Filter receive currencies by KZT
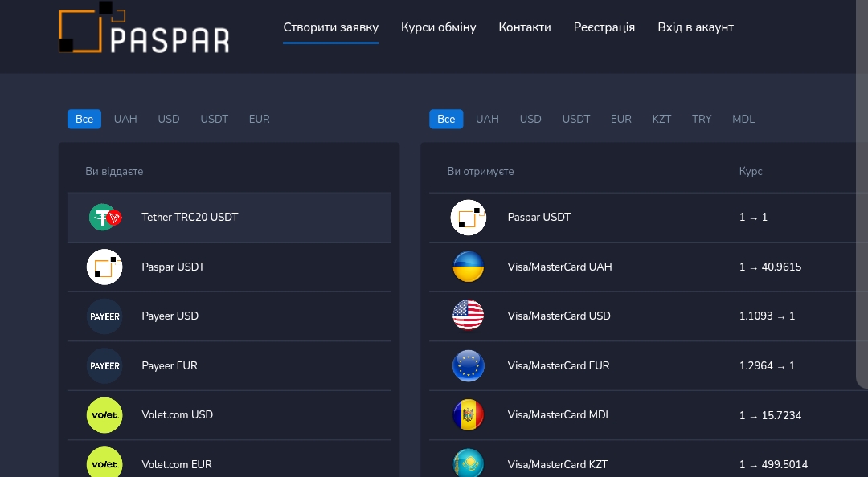Image resolution: width=868 pixels, height=477 pixels. pos(661,119)
